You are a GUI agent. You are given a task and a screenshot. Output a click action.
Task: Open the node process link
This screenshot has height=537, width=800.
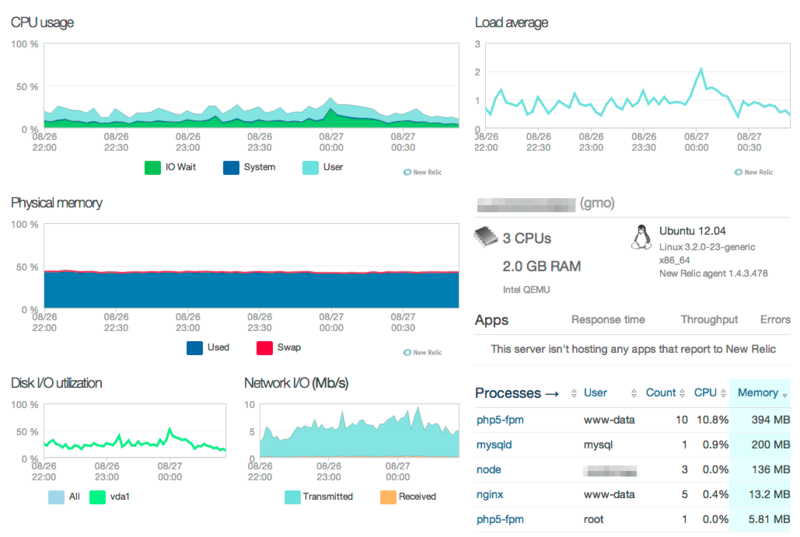(x=489, y=470)
